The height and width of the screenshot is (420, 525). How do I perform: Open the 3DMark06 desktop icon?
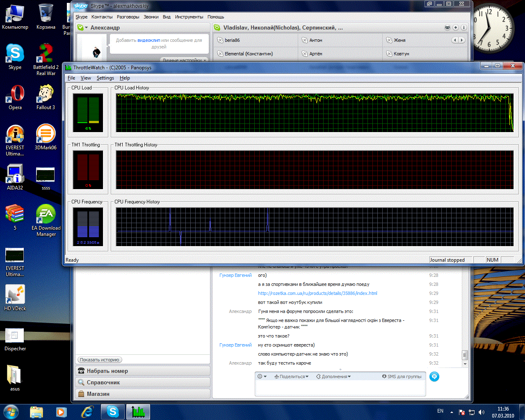coord(46,137)
